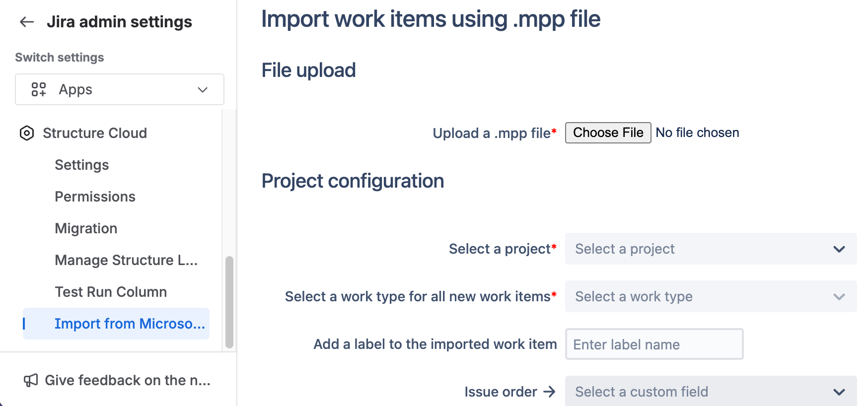
Task: Click the megaphone feedback icon
Action: click(x=31, y=380)
